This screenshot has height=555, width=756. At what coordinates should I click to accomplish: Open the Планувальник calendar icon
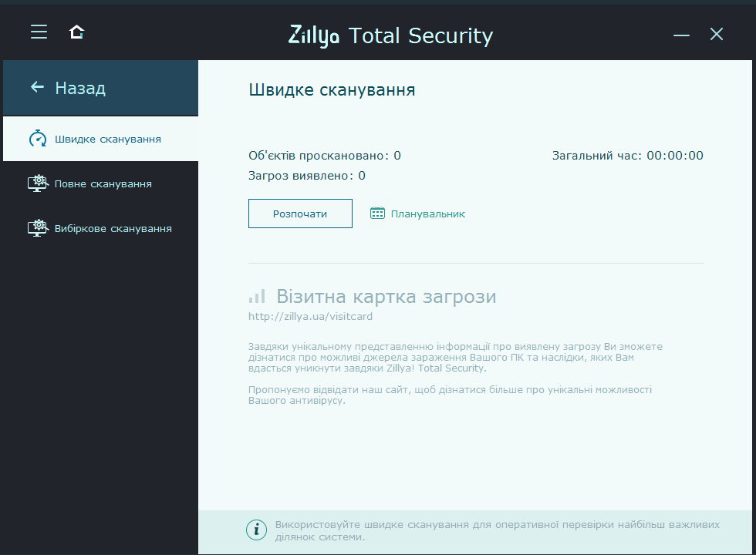[x=377, y=214]
